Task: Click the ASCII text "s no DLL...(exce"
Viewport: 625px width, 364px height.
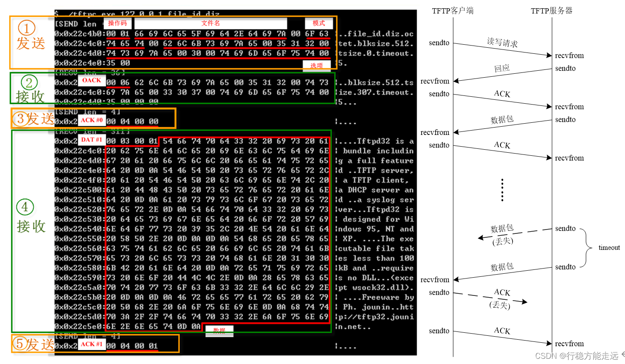Action: (377, 278)
